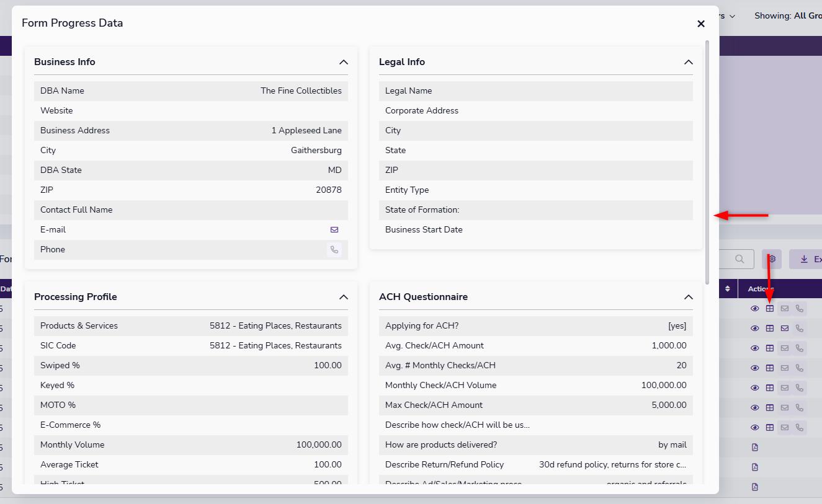The width and height of the screenshot is (822, 504).
Task: Open the second PDF document icon
Action: [x=755, y=467]
